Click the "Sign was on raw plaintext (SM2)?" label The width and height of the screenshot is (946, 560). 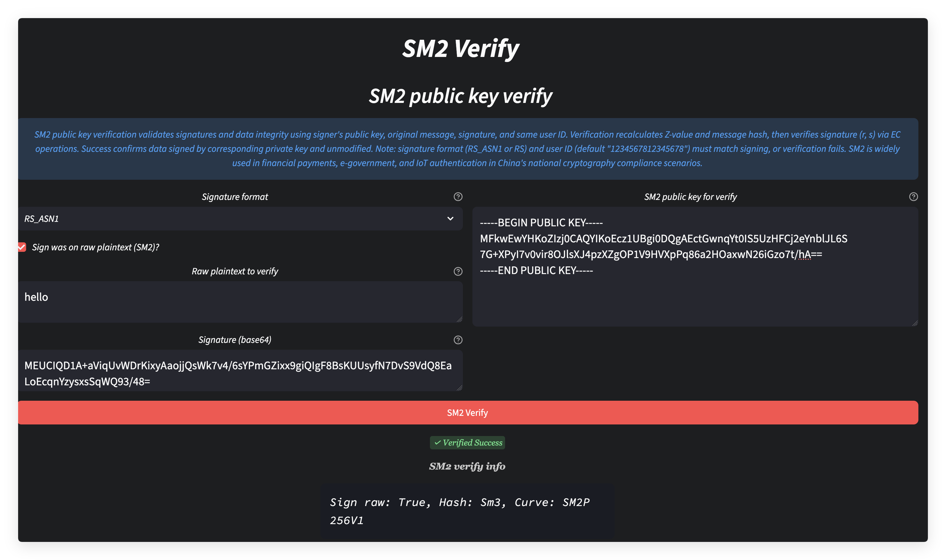tap(96, 247)
